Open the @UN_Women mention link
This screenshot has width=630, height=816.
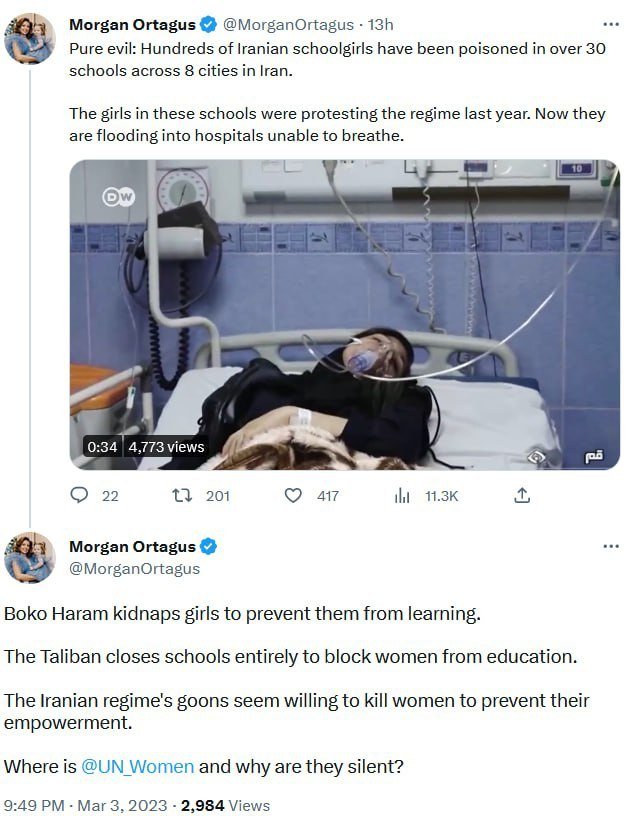(138, 767)
